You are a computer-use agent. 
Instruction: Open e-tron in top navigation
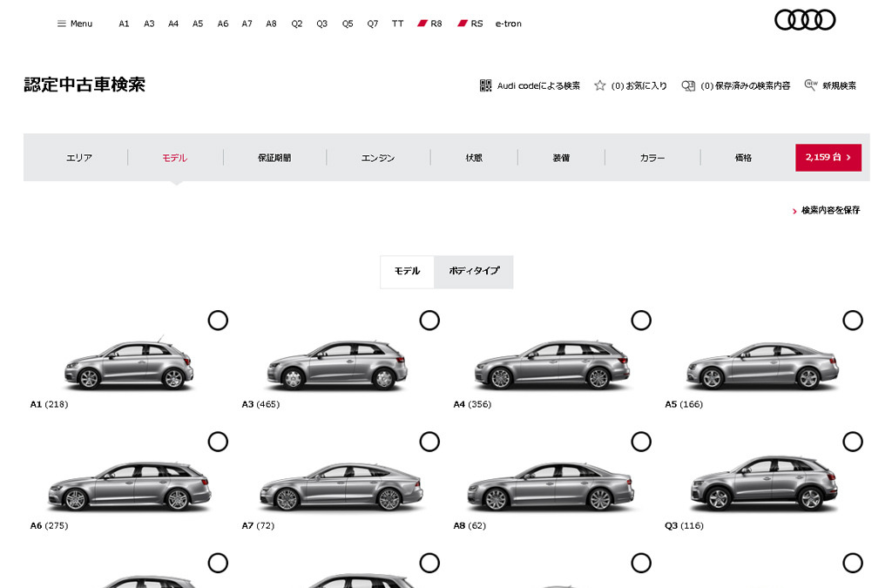[508, 24]
